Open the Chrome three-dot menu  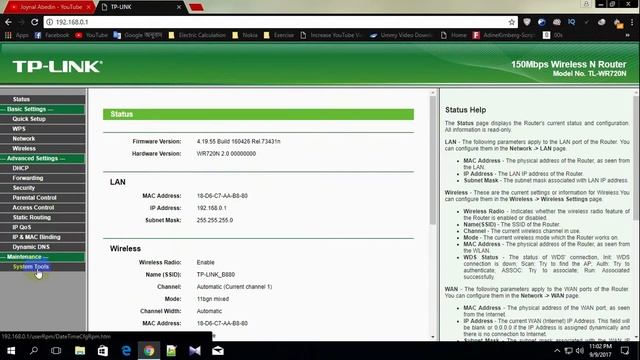tap(632, 22)
